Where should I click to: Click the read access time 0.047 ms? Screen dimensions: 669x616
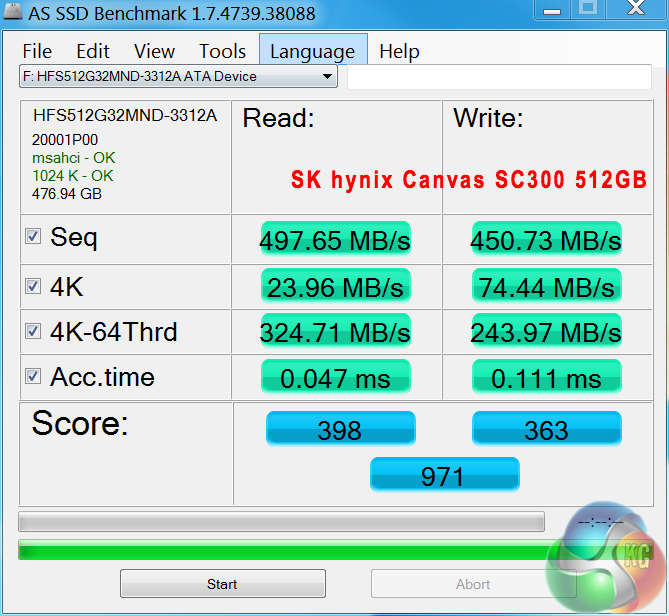pyautogui.click(x=335, y=377)
